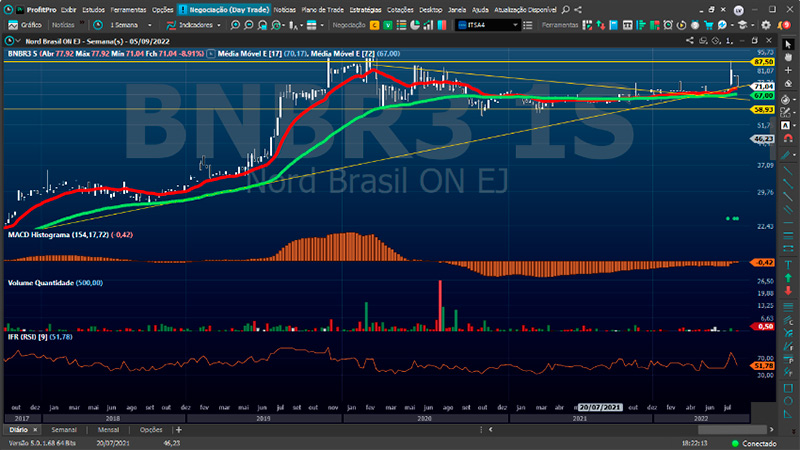Open the Opções menu
The width and height of the screenshot is (800, 450).
click(x=162, y=10)
